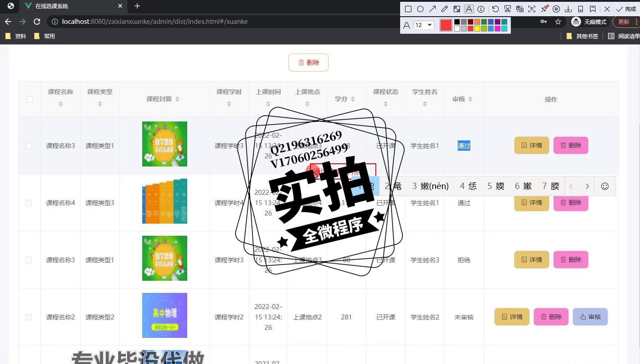This screenshot has width=640, height=364.
Task: Open a new browser tab
Action: (137, 6)
